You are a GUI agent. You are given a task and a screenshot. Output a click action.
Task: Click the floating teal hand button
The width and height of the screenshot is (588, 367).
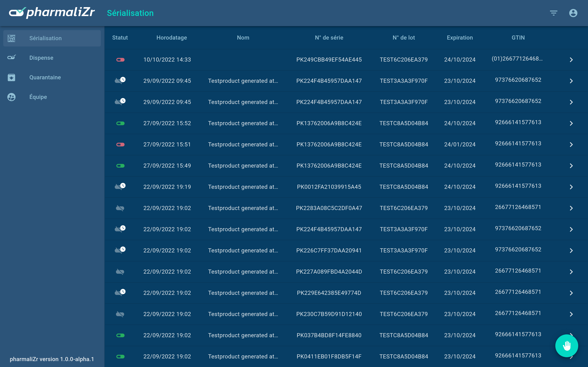[567, 346]
